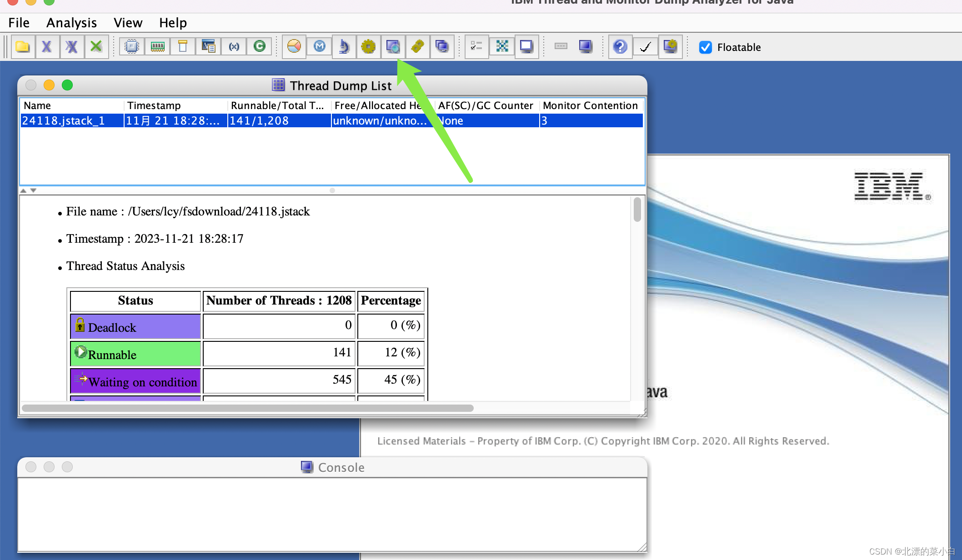This screenshot has height=560, width=962.
Task: Click the monitor with gear toolbar icon
Action: click(670, 46)
